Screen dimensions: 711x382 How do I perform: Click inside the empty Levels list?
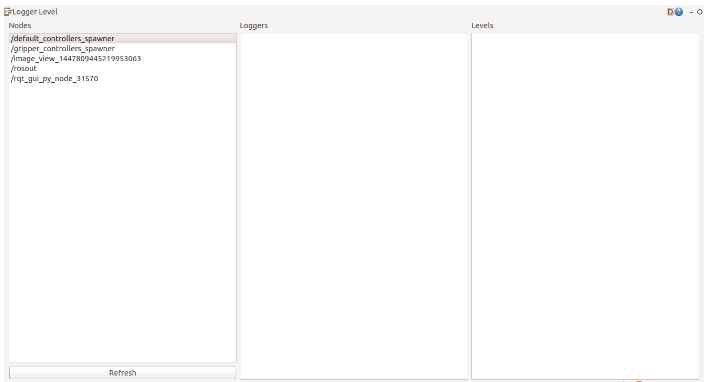585,206
